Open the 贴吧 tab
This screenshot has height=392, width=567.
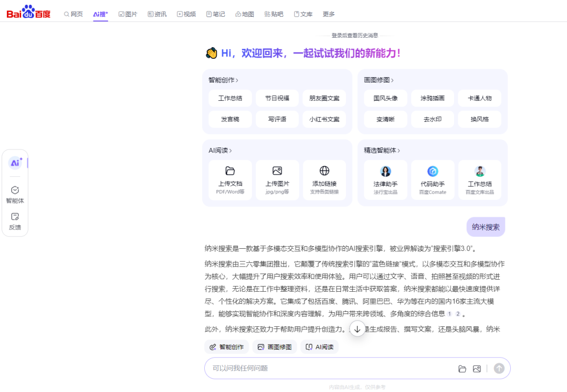[274, 14]
